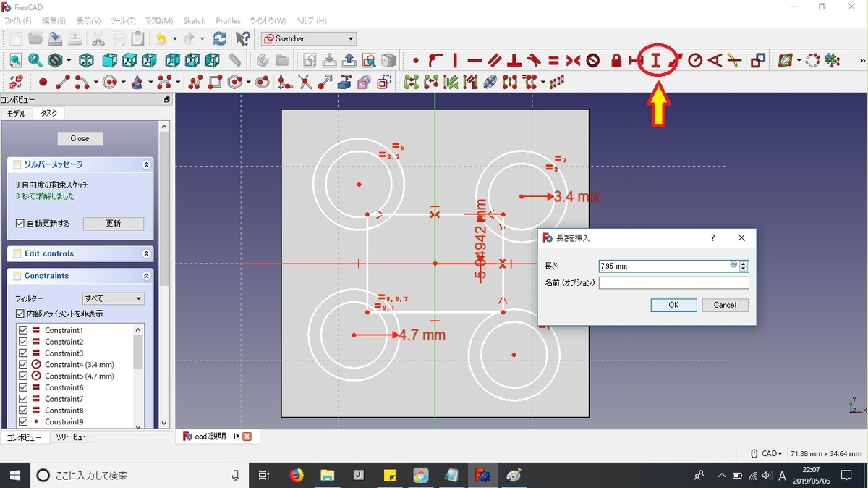The height and width of the screenshot is (488, 868).
Task: Open the 編集 menu
Action: click(54, 21)
